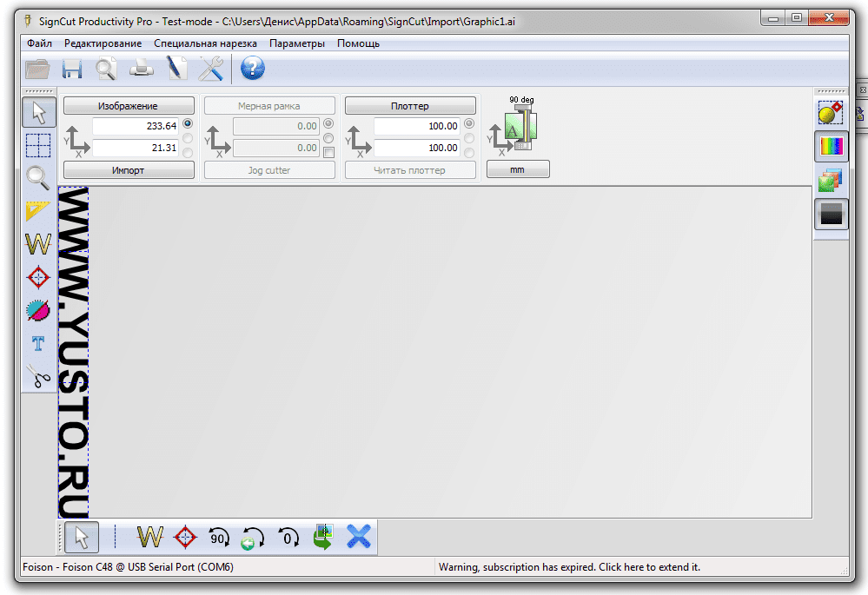Open file with the folder icon
This screenshot has width=868, height=595.
pyautogui.click(x=37, y=69)
